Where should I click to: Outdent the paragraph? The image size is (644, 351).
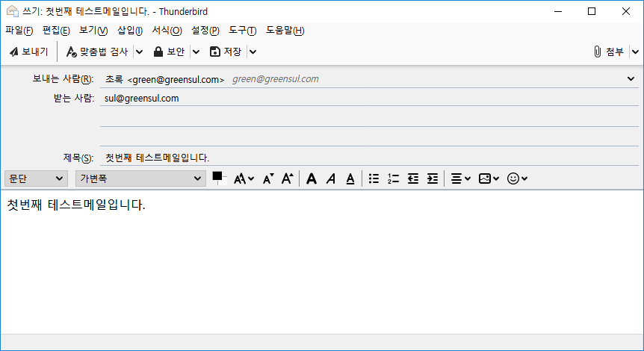[412, 178]
